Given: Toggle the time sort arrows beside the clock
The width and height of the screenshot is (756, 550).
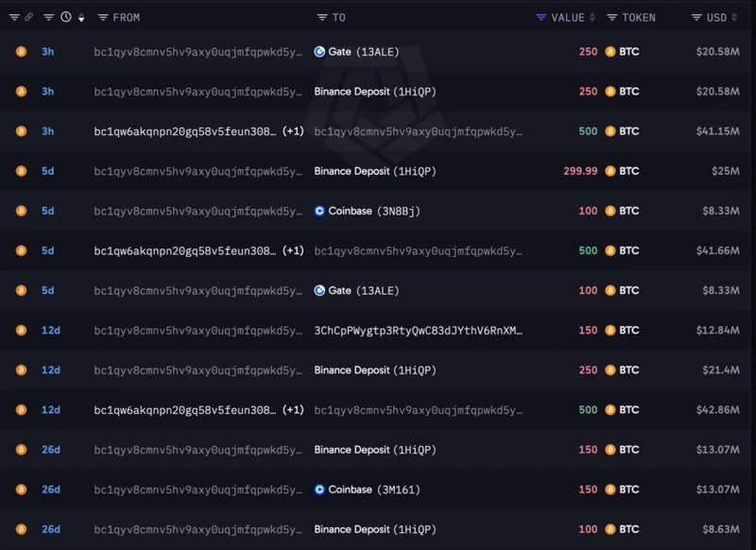Looking at the screenshot, I should pyautogui.click(x=81, y=18).
